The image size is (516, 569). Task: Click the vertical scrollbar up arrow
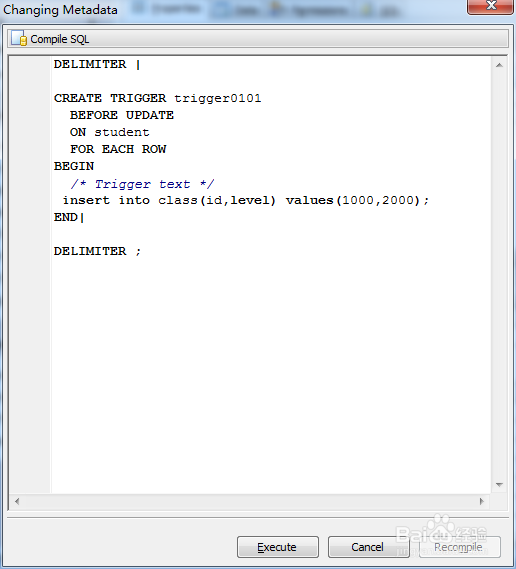(x=499, y=65)
